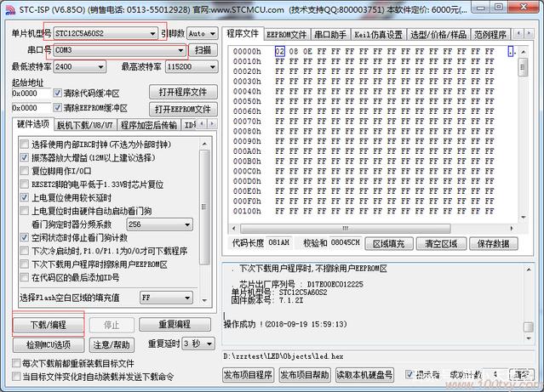Click hex view horizontal scroll left arrow

click(234, 229)
